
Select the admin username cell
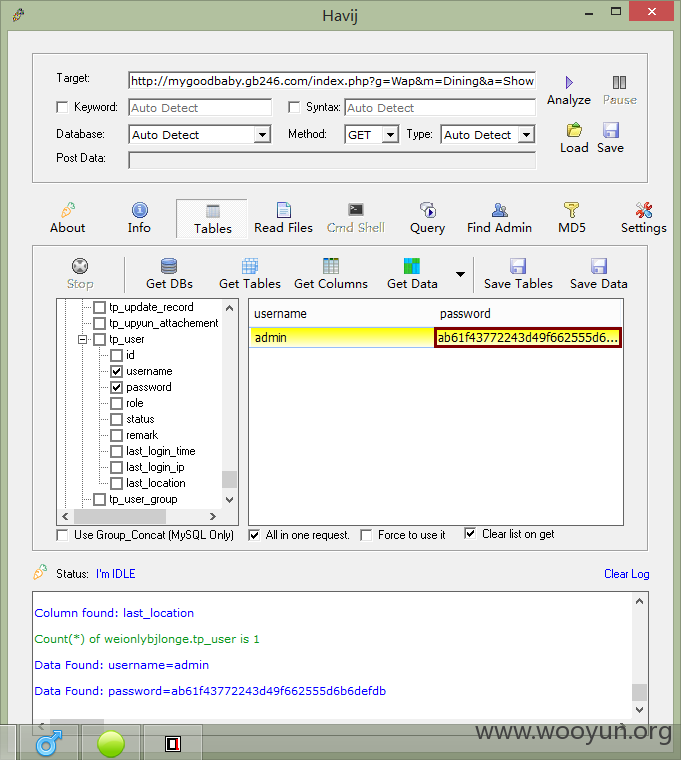(342, 337)
